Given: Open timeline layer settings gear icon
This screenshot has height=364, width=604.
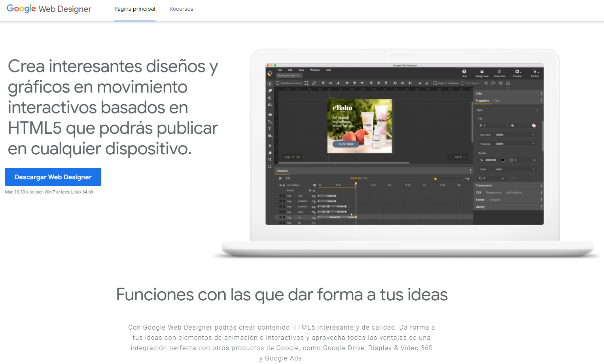Looking at the screenshot, I should pyautogui.click(x=314, y=185).
